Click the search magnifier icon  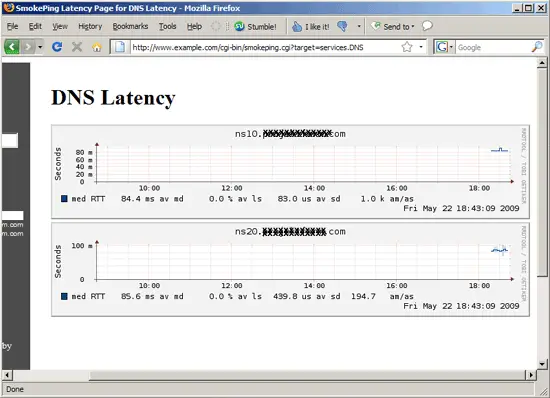point(537,47)
